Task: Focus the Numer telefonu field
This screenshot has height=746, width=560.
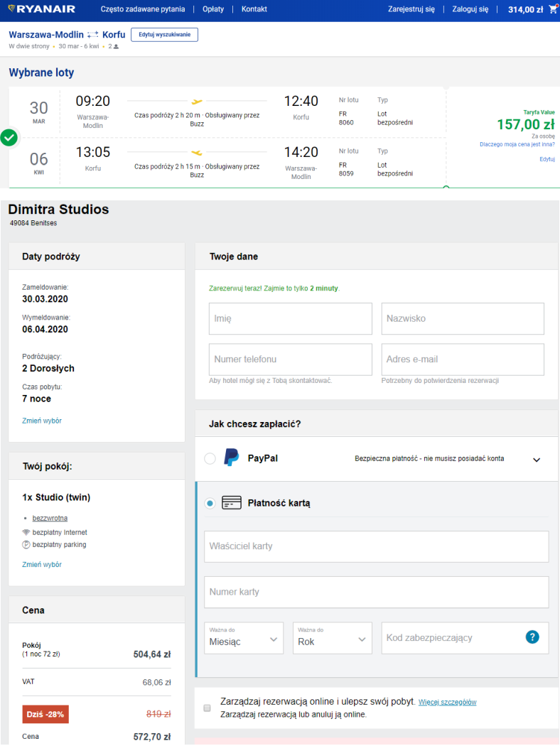Action: pyautogui.click(x=290, y=360)
